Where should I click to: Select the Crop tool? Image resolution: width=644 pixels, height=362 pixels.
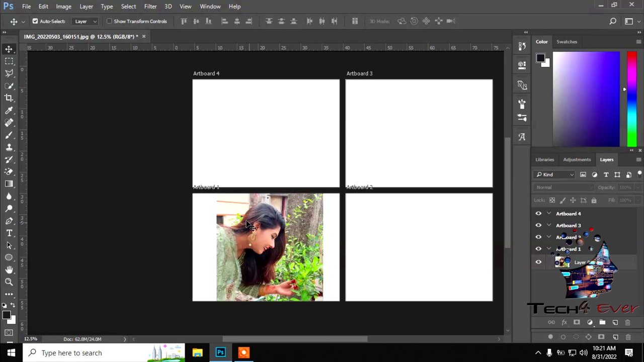[9, 98]
